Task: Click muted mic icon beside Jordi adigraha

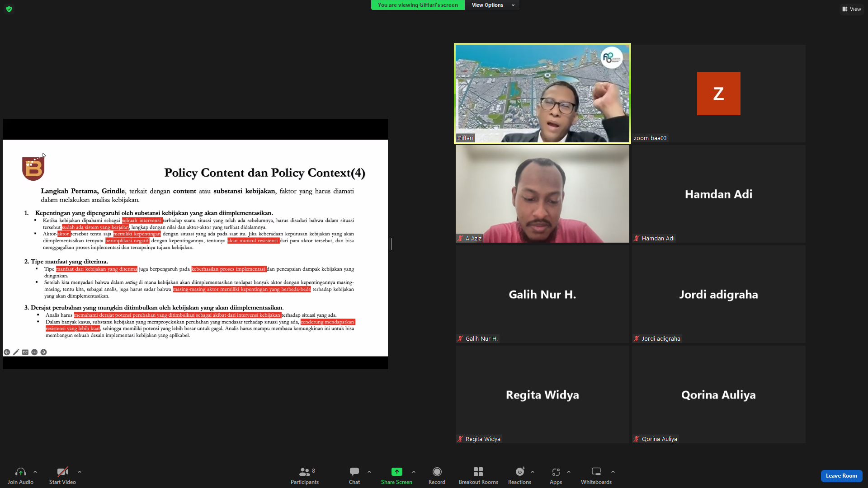Action: 637,339
